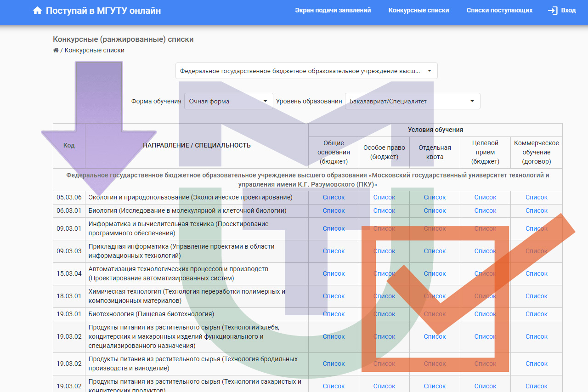Open Общие основания list for Экология 05.03.06
The height and width of the screenshot is (392, 588).
pyautogui.click(x=334, y=197)
